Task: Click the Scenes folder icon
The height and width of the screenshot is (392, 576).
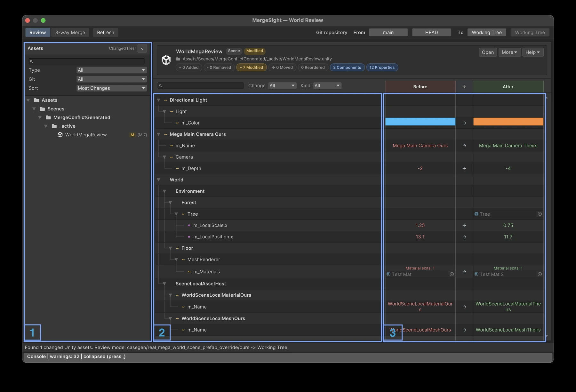Action: pos(42,109)
